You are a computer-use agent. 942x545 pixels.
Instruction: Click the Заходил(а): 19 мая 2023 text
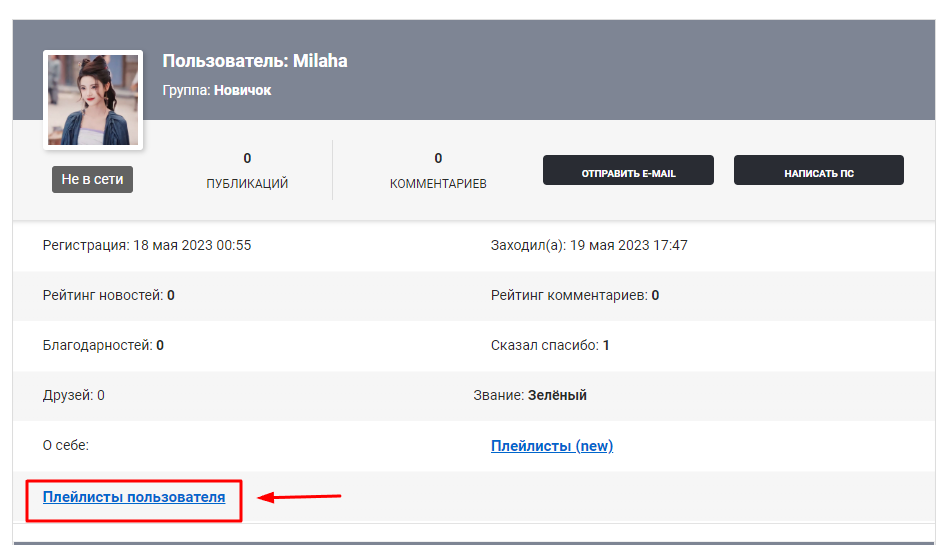click(x=589, y=245)
